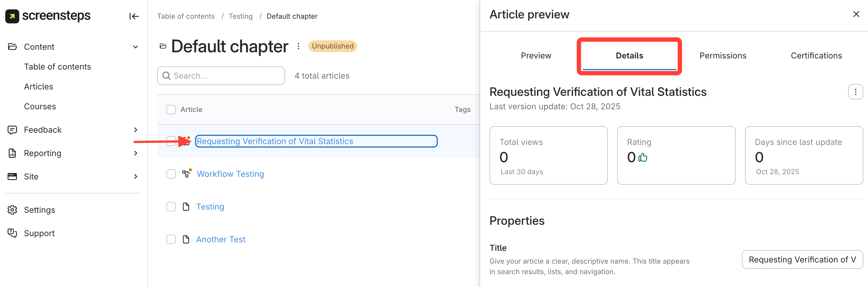
Task: Collapse the sidebar with the arrow icon
Action: (x=134, y=16)
